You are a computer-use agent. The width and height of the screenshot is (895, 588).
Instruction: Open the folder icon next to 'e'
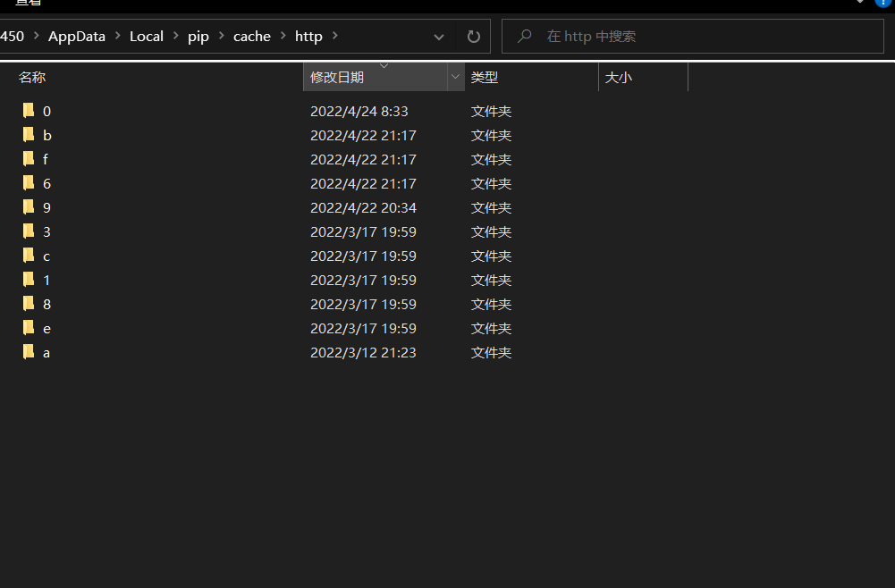pyautogui.click(x=28, y=328)
